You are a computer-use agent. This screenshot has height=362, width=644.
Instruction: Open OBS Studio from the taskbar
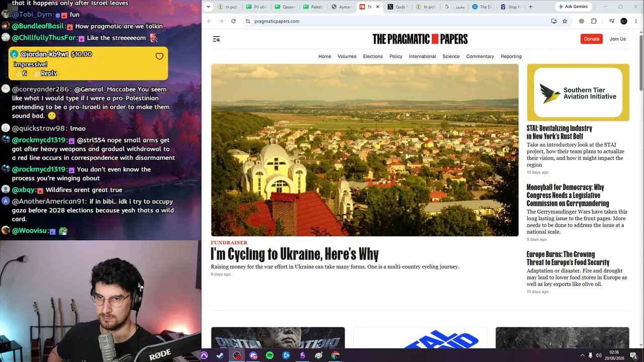pyautogui.click(x=237, y=355)
